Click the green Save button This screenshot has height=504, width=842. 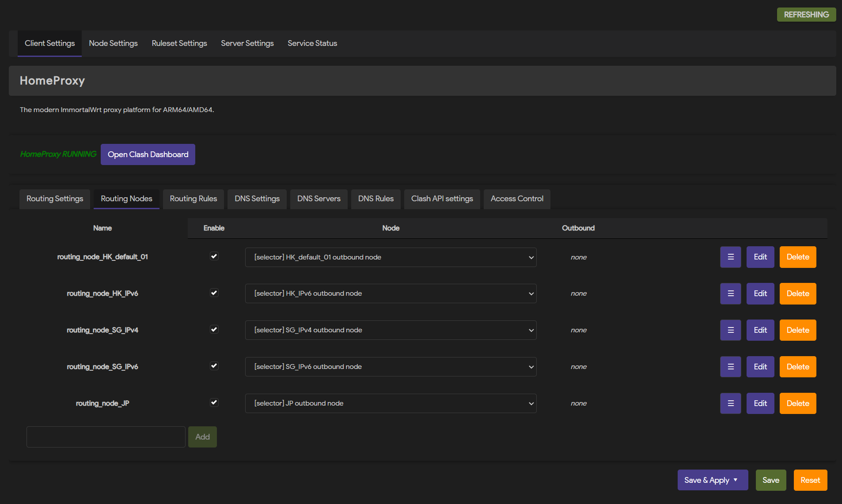(x=771, y=480)
